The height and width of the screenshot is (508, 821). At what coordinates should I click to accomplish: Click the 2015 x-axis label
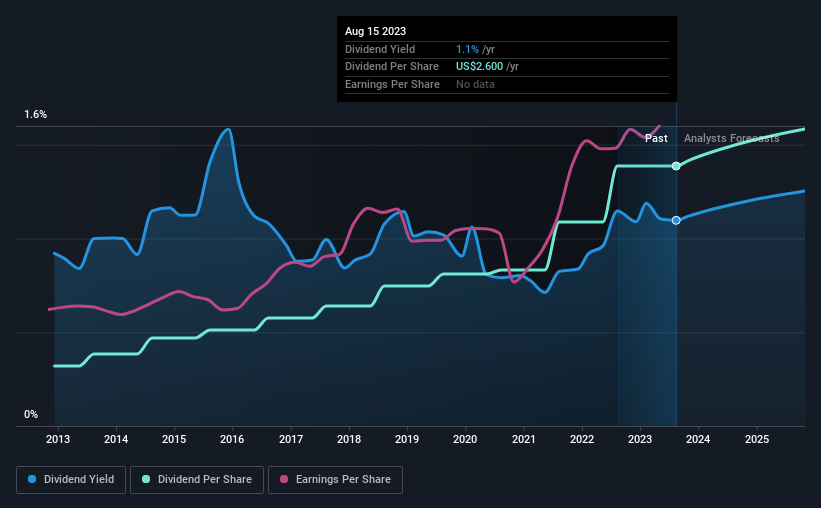[174, 439]
